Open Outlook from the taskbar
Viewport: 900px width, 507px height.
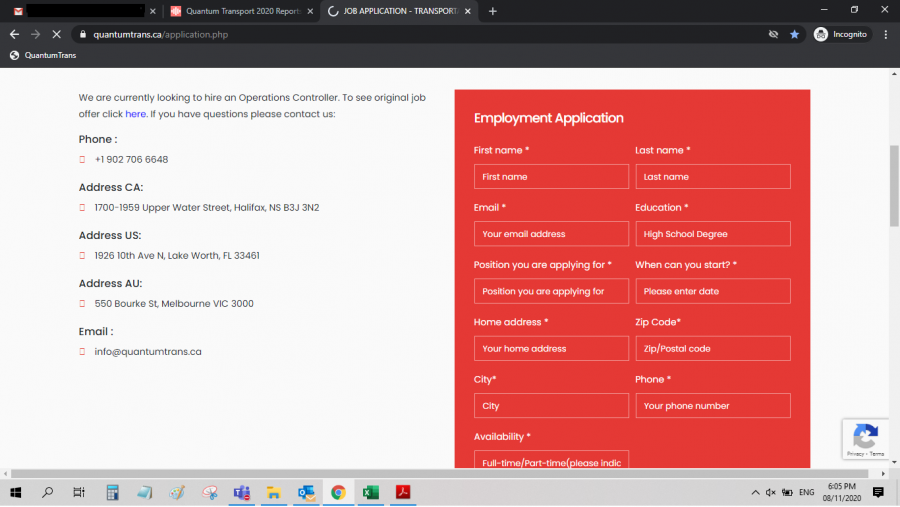306,492
